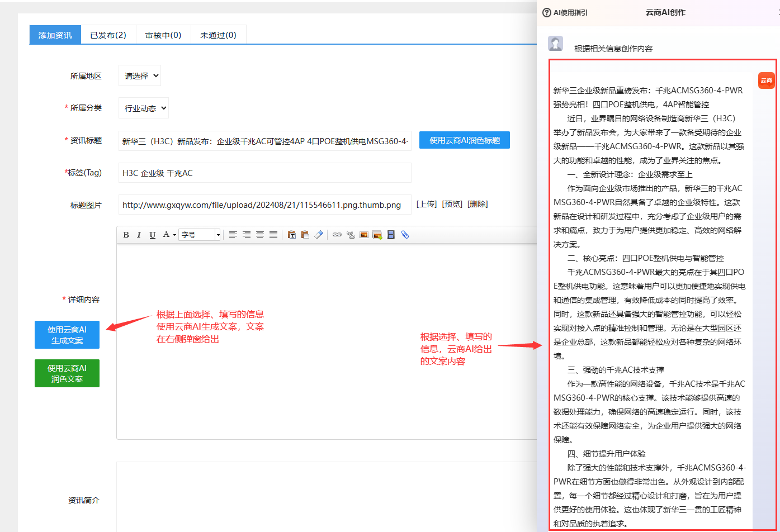Open the font color A menu

(168, 235)
